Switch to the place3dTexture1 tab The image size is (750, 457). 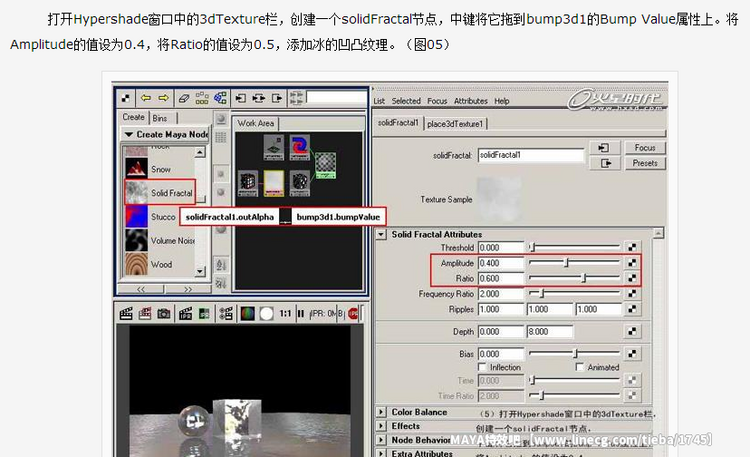tap(455, 124)
